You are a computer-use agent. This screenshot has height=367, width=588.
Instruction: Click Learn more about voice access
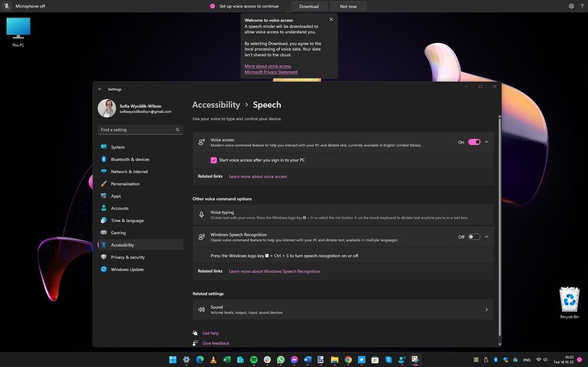point(258,176)
